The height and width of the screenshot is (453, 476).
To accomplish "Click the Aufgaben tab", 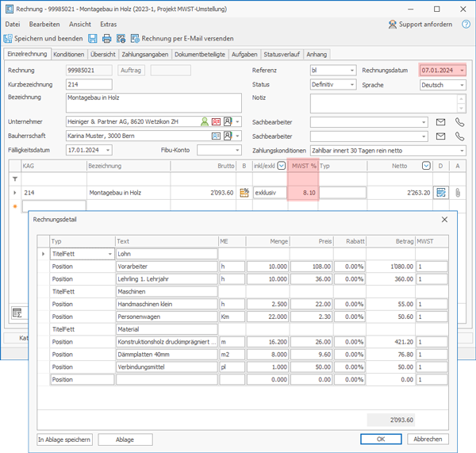I will [x=244, y=55].
